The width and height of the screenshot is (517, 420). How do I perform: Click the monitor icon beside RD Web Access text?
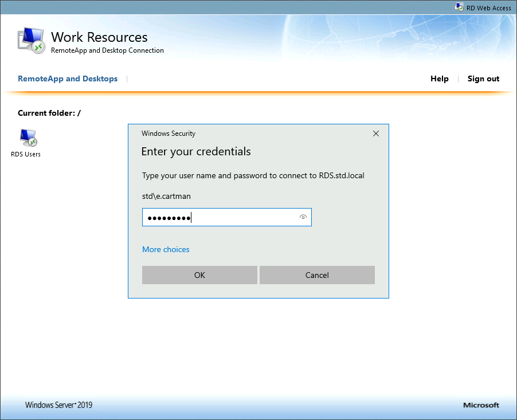tap(459, 7)
